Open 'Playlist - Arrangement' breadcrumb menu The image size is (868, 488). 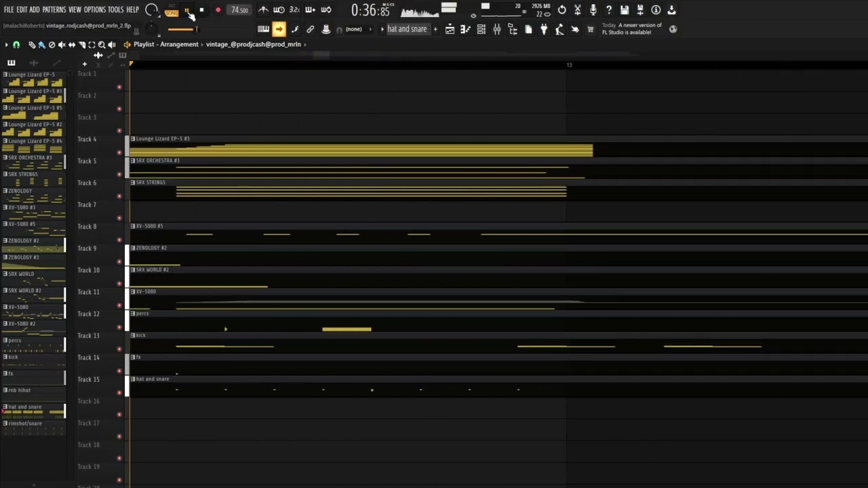coord(166,45)
